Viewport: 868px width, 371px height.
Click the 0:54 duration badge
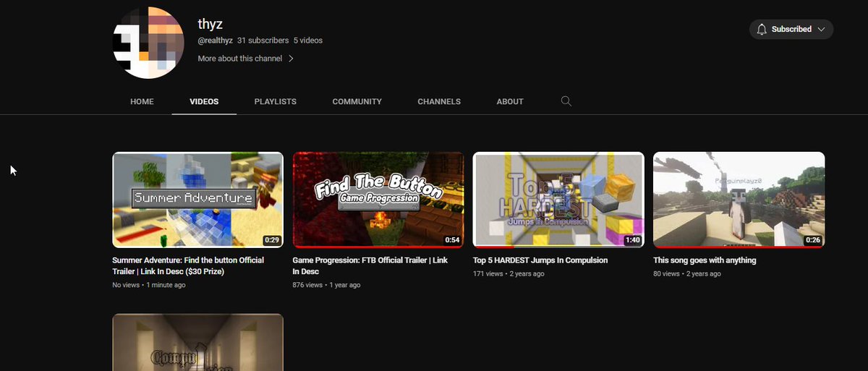point(452,239)
